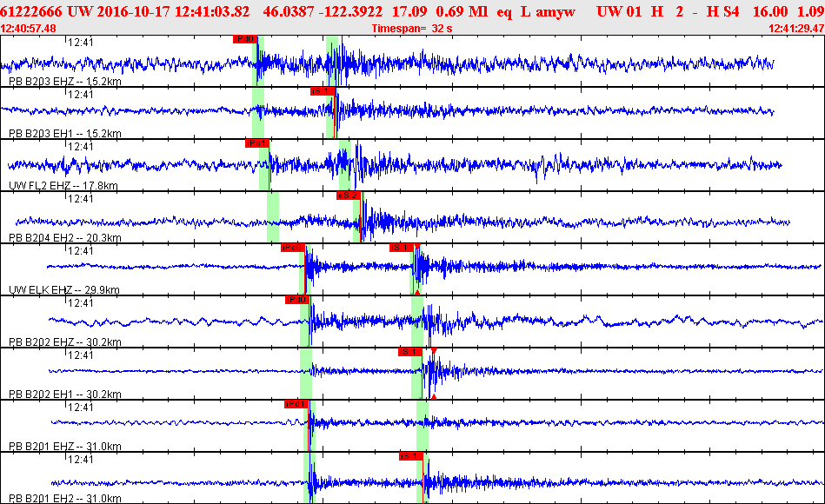This screenshot has width=825, height=504.
Task: Click the origin time 2016-10-17 12:41:03.82
Action: tap(173, 11)
